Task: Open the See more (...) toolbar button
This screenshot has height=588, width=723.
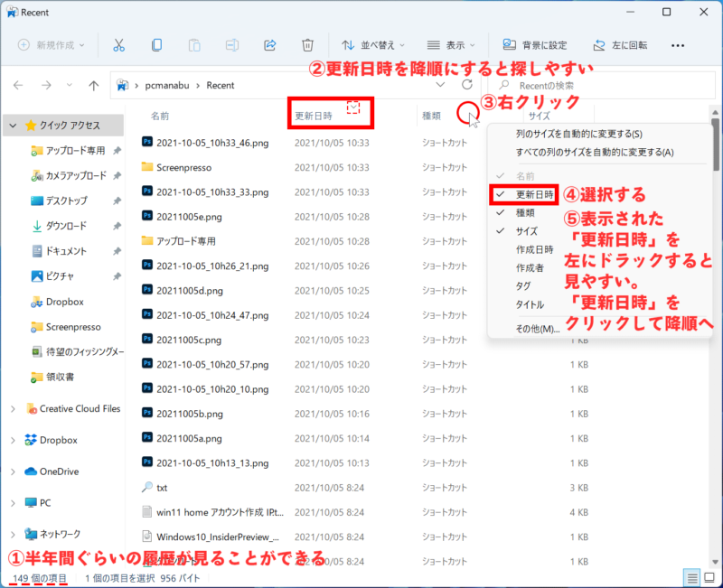Action: (x=678, y=44)
